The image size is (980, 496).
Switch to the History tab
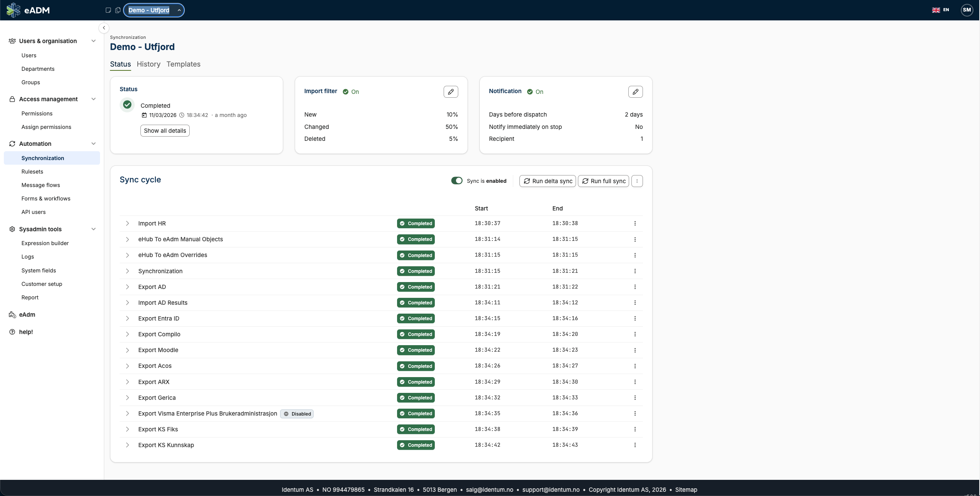[149, 64]
